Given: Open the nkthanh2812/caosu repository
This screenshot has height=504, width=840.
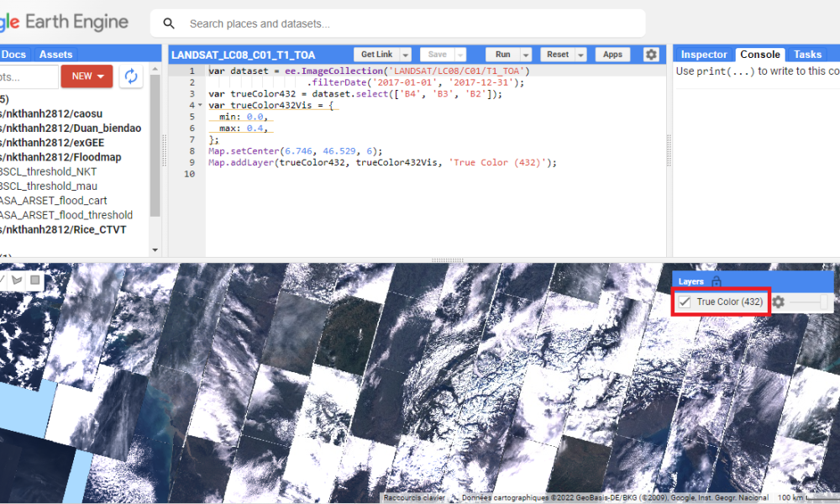Looking at the screenshot, I should click(51, 113).
